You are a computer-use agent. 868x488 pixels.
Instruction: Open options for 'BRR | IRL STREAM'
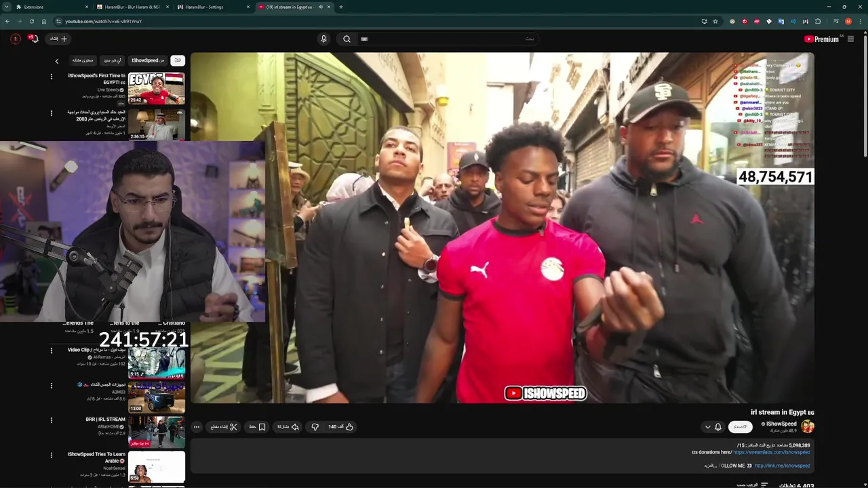point(51,420)
